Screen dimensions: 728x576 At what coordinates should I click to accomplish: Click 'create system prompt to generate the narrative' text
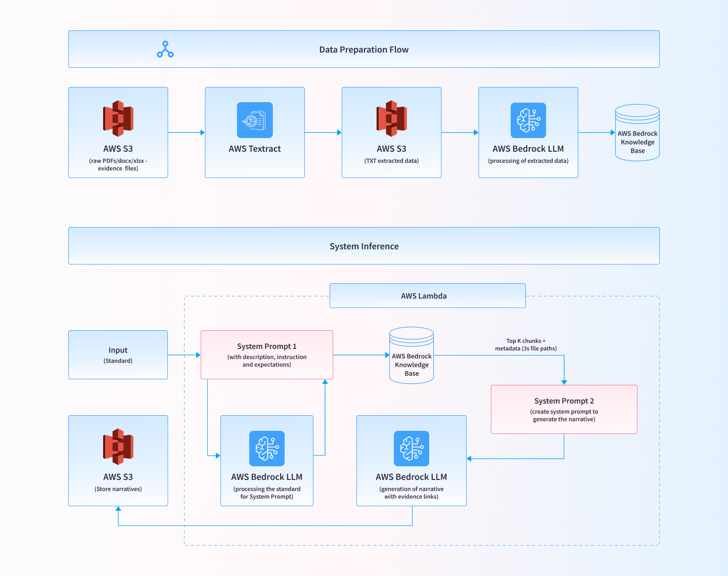pyautogui.click(x=564, y=415)
